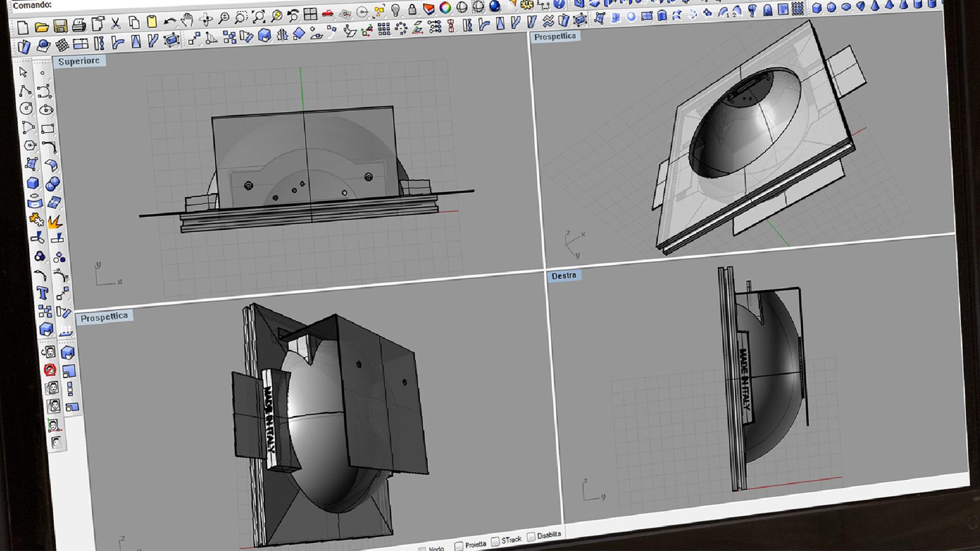The image size is (980, 551).
Task: Select the Ellipse tool in sidebar
Action: coord(46,110)
